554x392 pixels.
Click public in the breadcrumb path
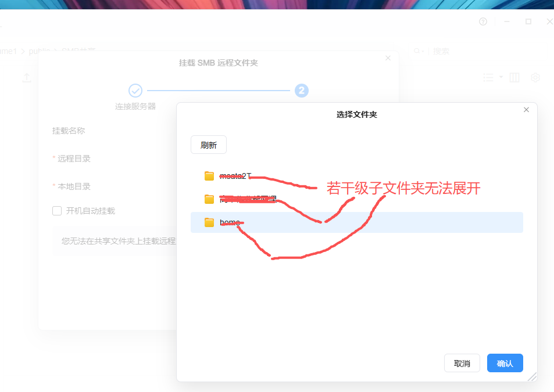[x=39, y=51]
